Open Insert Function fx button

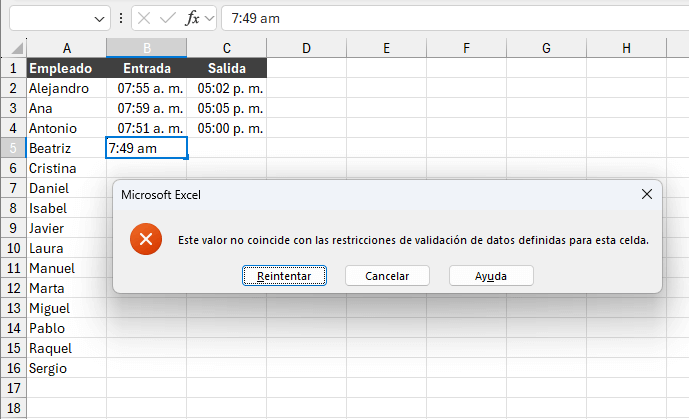192,18
